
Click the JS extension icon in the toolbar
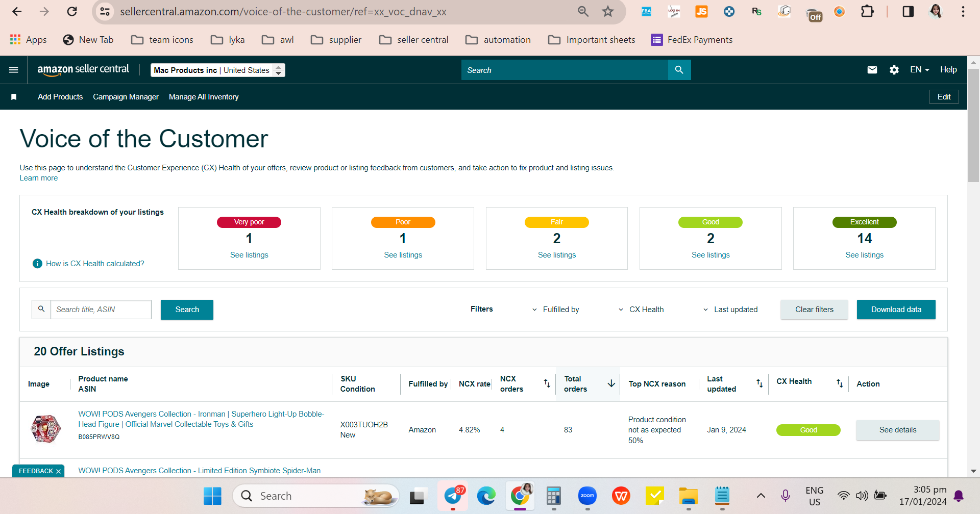pyautogui.click(x=701, y=11)
